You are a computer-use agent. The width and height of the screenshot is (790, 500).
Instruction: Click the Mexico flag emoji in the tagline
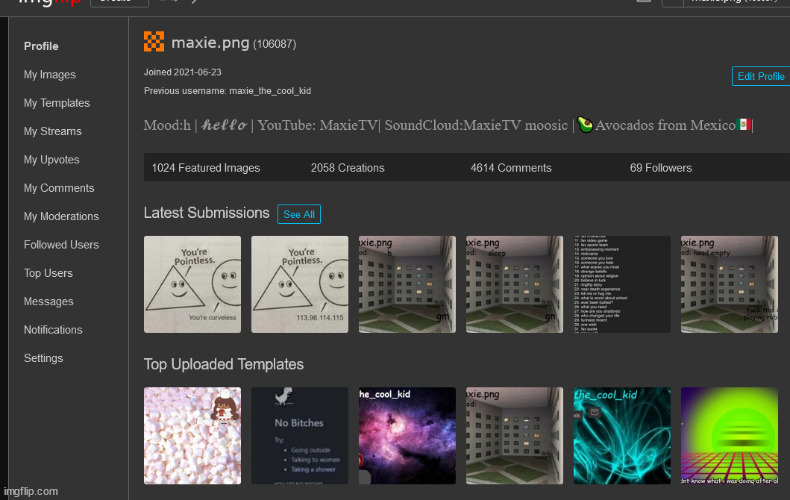point(743,125)
